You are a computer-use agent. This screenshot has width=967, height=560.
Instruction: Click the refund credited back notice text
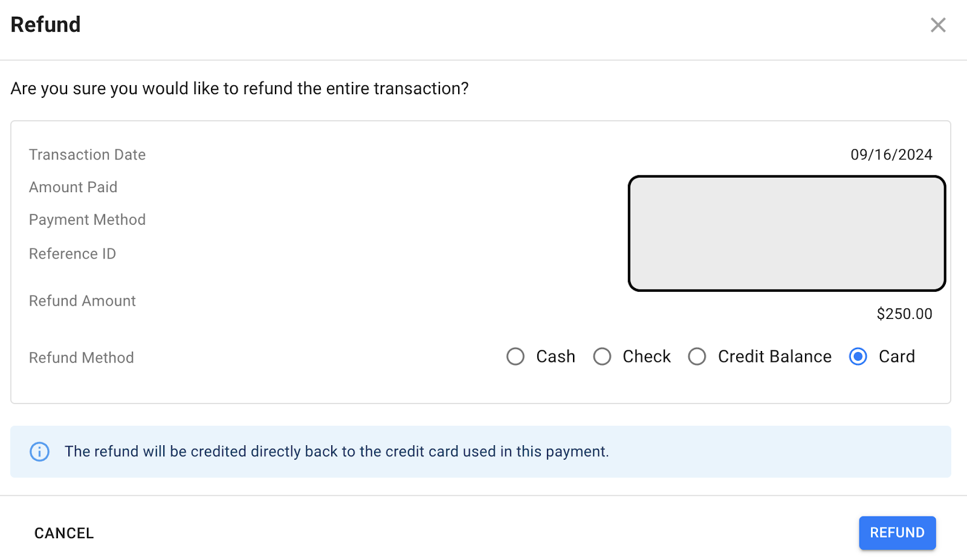point(337,451)
